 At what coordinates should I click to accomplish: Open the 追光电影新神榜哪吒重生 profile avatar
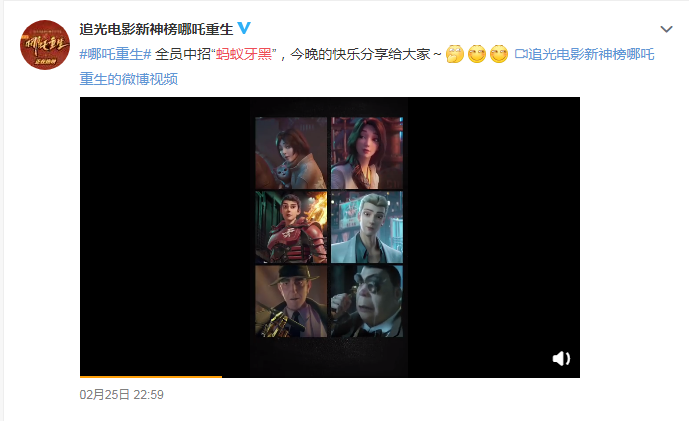[45, 45]
